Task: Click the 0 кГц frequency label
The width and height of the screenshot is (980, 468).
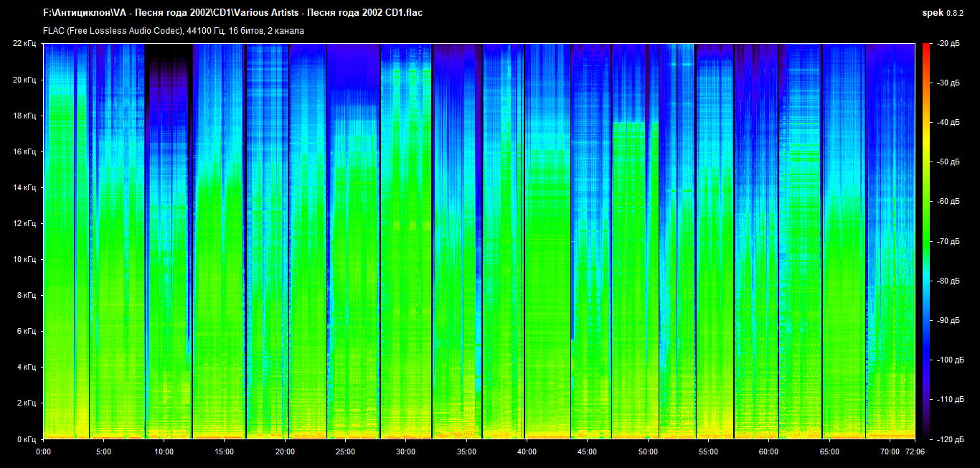Action: click(x=27, y=439)
